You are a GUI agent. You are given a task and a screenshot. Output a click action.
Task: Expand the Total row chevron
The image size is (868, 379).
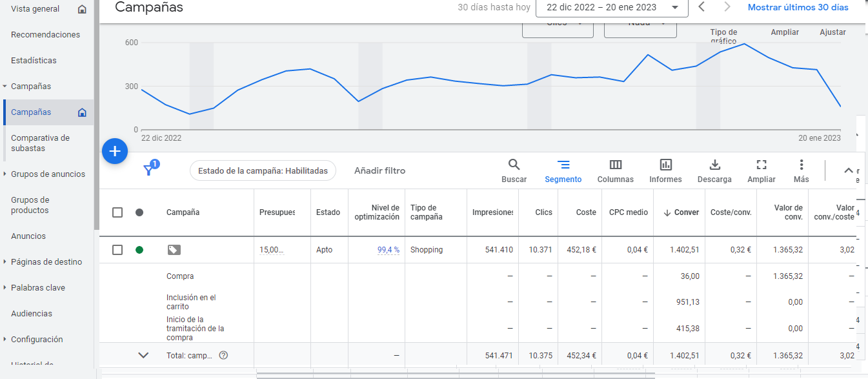click(x=144, y=355)
